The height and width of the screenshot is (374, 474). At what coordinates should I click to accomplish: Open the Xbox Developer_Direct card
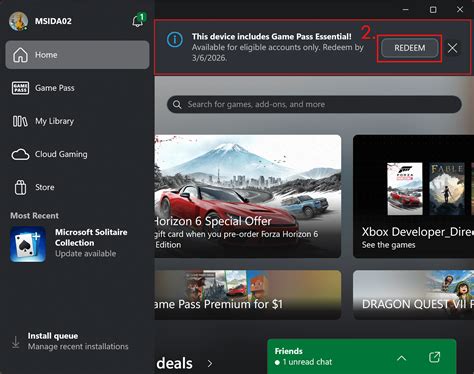[413, 196]
